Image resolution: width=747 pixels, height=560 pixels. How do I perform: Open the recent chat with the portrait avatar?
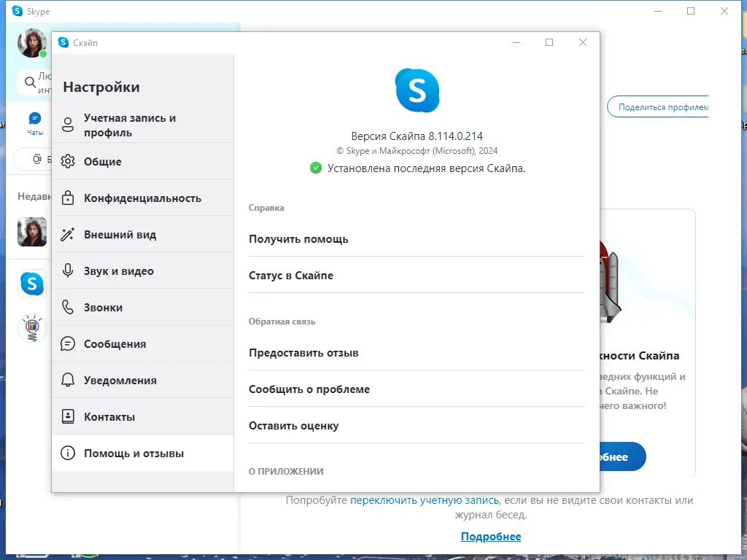coord(32,232)
